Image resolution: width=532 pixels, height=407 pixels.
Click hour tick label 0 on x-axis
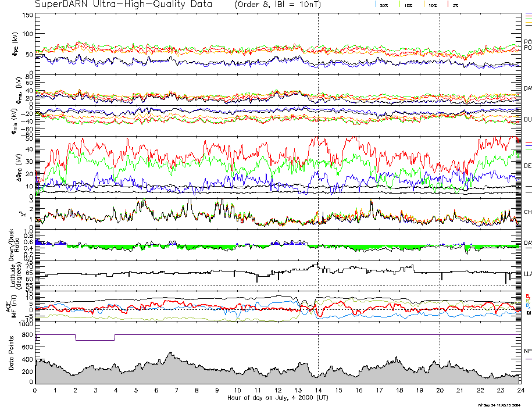(x=35, y=390)
